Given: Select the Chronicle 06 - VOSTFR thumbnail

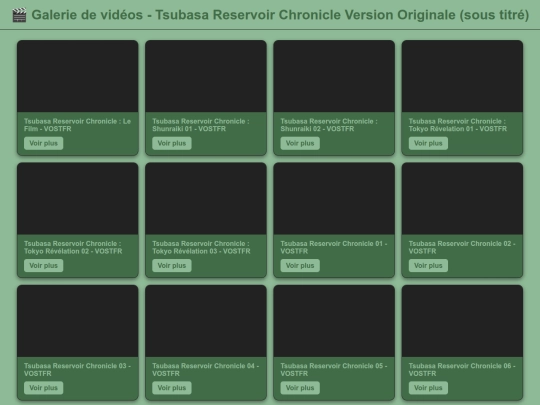Looking at the screenshot, I should [x=462, y=321].
